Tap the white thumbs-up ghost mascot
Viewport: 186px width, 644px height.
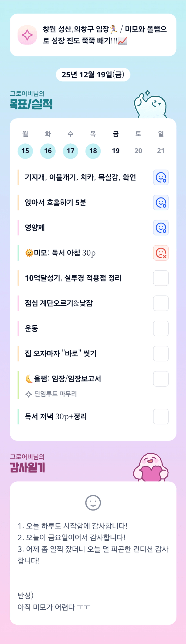tap(150, 105)
